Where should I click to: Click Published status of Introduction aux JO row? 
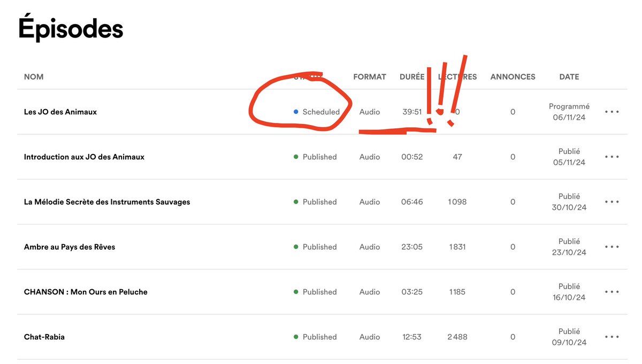click(x=320, y=157)
